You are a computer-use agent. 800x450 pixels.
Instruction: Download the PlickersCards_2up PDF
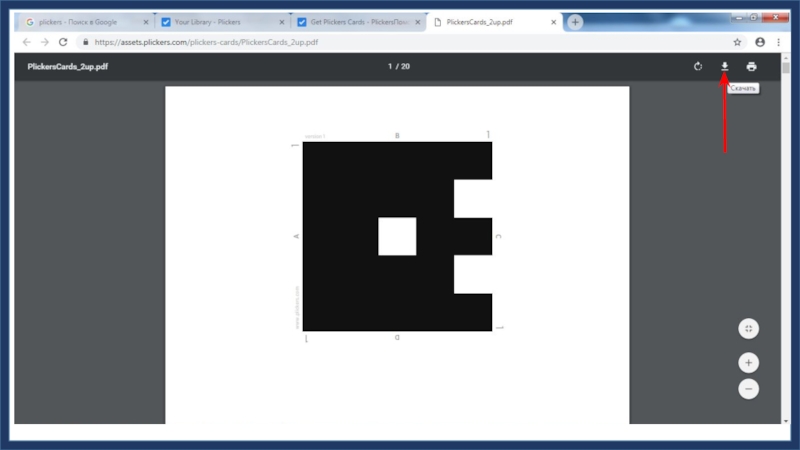(724, 66)
